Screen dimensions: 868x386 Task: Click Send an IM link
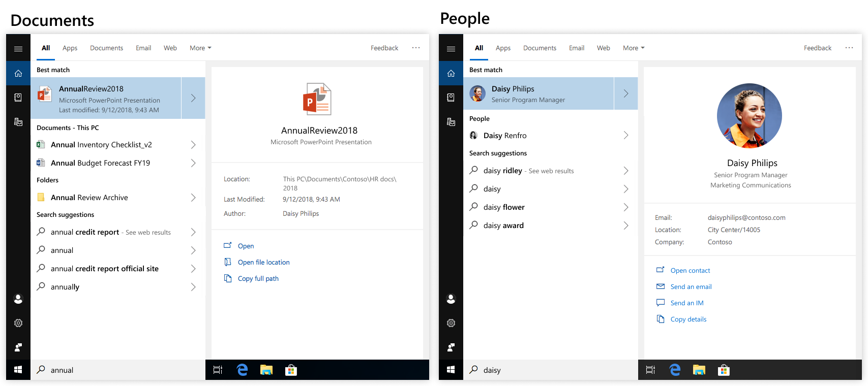coord(687,303)
